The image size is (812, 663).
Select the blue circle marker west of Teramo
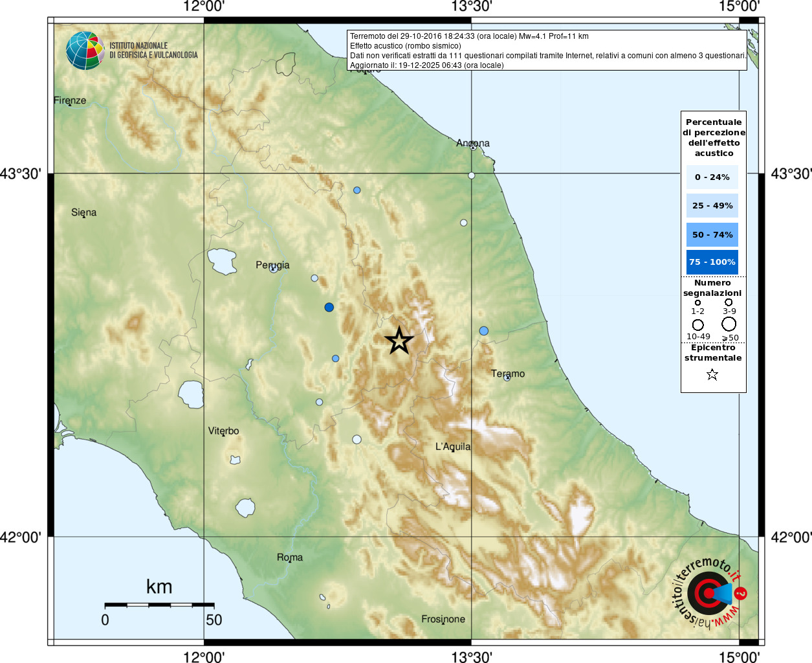coord(484,331)
